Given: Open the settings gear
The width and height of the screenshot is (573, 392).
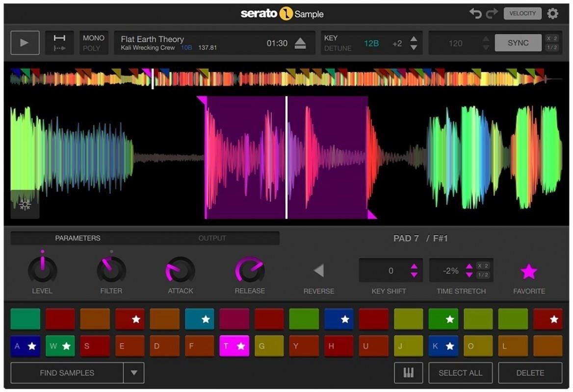Looking at the screenshot, I should coord(553,14).
